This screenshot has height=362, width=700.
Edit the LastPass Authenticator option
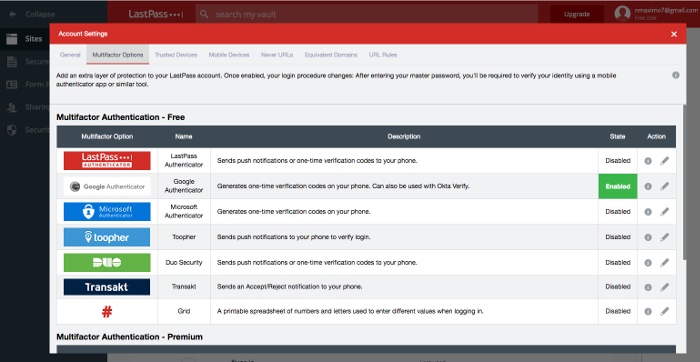click(x=665, y=161)
